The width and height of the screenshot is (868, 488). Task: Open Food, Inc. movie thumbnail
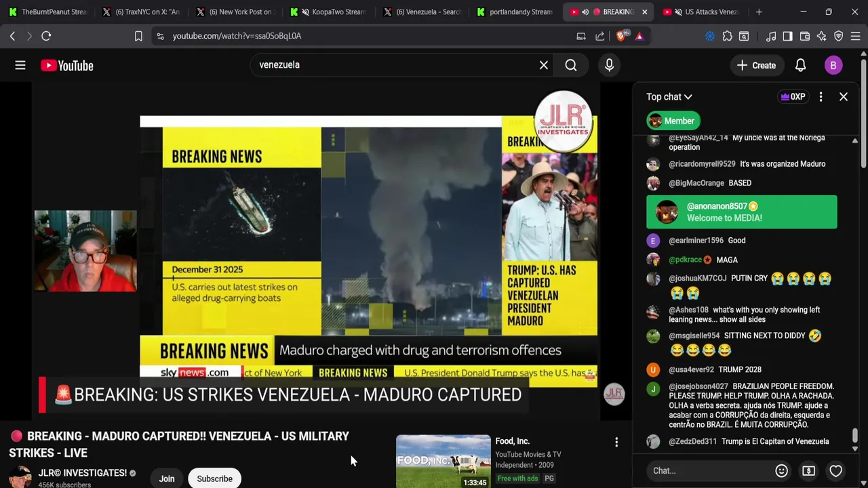(443, 461)
